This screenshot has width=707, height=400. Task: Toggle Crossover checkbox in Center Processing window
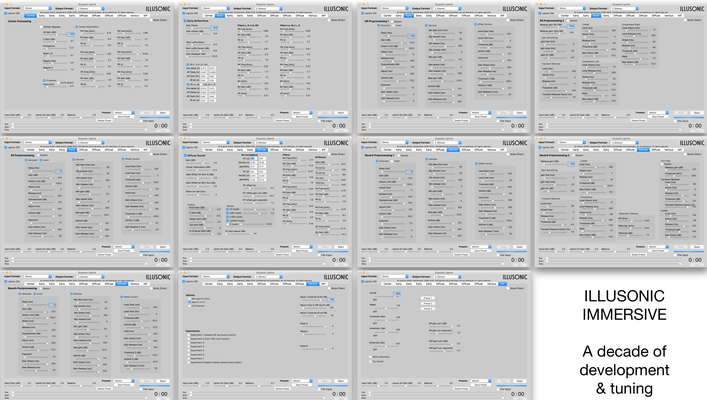[x=44, y=80]
